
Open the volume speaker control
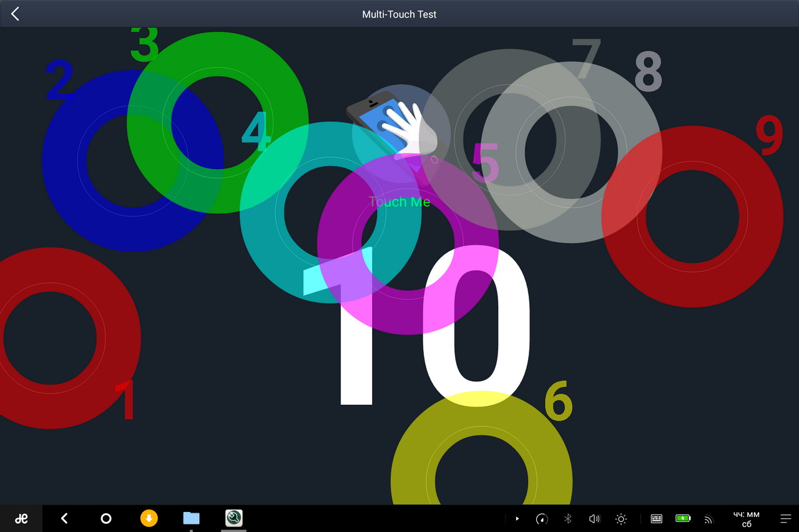[594, 518]
